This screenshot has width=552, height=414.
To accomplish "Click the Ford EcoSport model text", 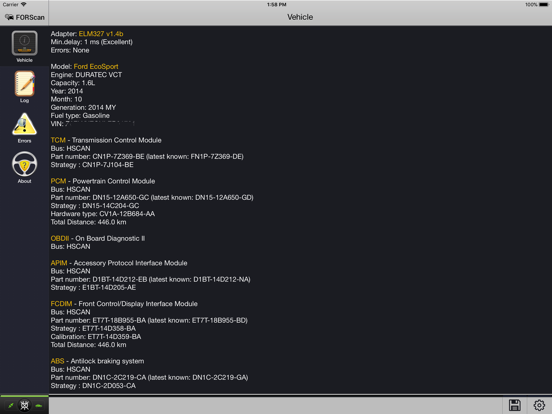I will (x=96, y=67).
